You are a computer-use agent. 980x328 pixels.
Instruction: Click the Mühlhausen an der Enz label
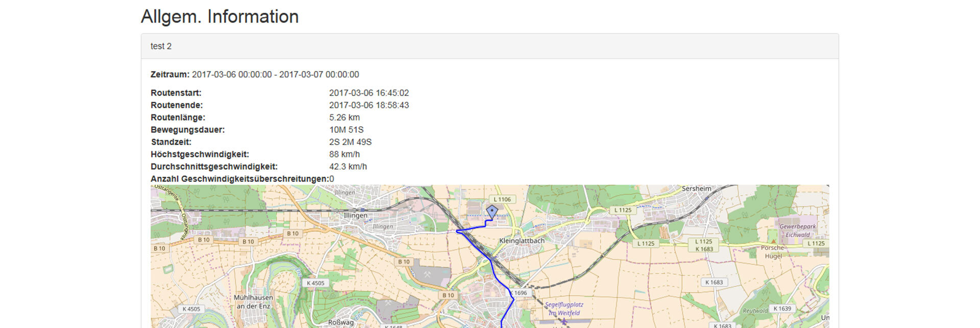[253, 301]
